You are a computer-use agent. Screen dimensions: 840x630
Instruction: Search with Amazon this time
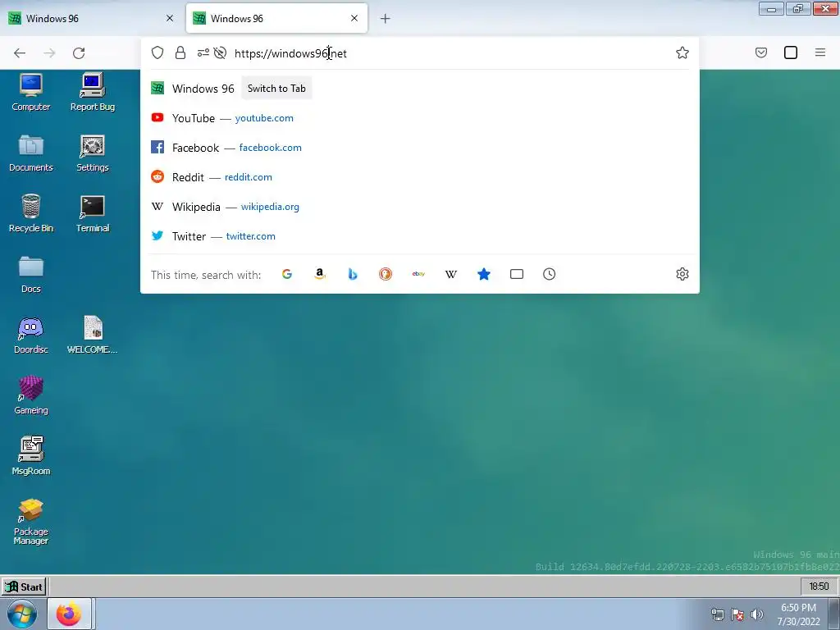320,274
